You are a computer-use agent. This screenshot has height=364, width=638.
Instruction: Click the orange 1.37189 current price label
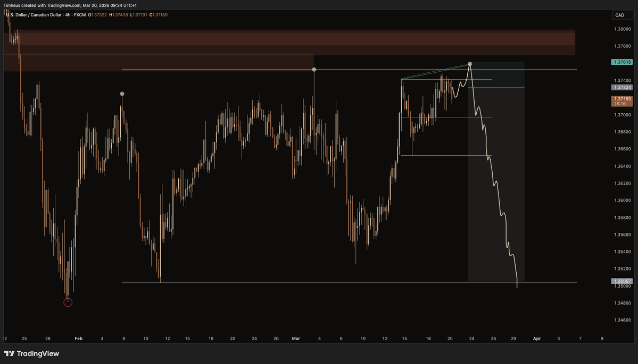pos(622,101)
